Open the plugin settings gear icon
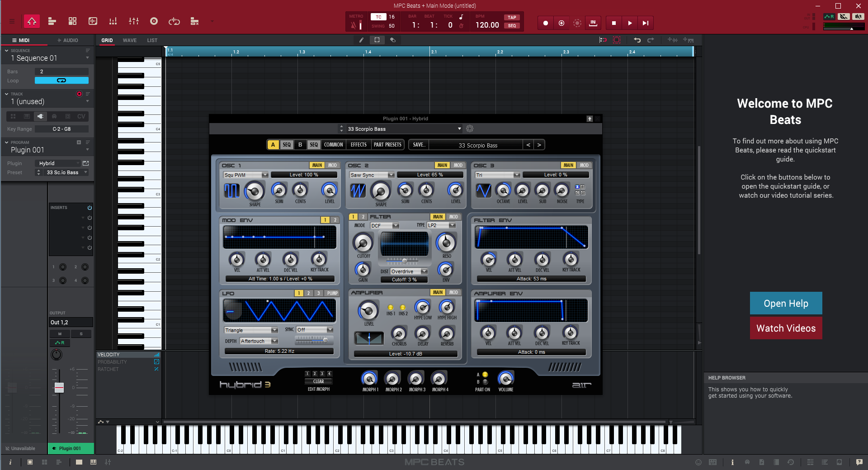 470,129
